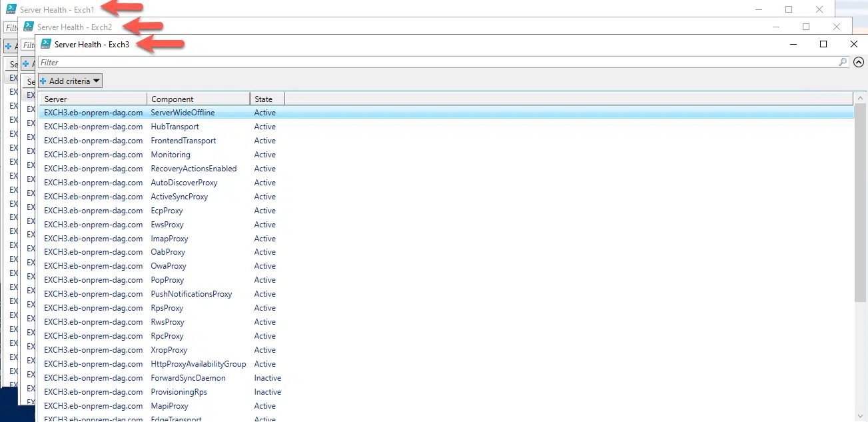Sort by the State column header
The height and width of the screenshot is (422, 868).
(267, 99)
